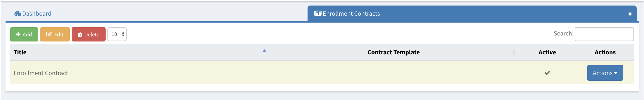This screenshot has height=100, width=644.
Task: Switch to the Dashboard tab
Action: 36,14
